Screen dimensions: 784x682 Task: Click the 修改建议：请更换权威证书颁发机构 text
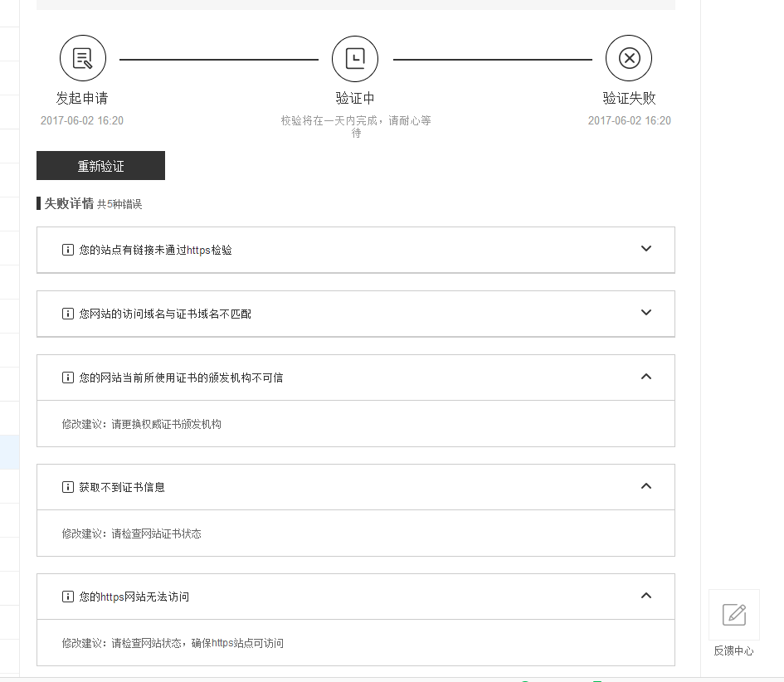coord(142,424)
